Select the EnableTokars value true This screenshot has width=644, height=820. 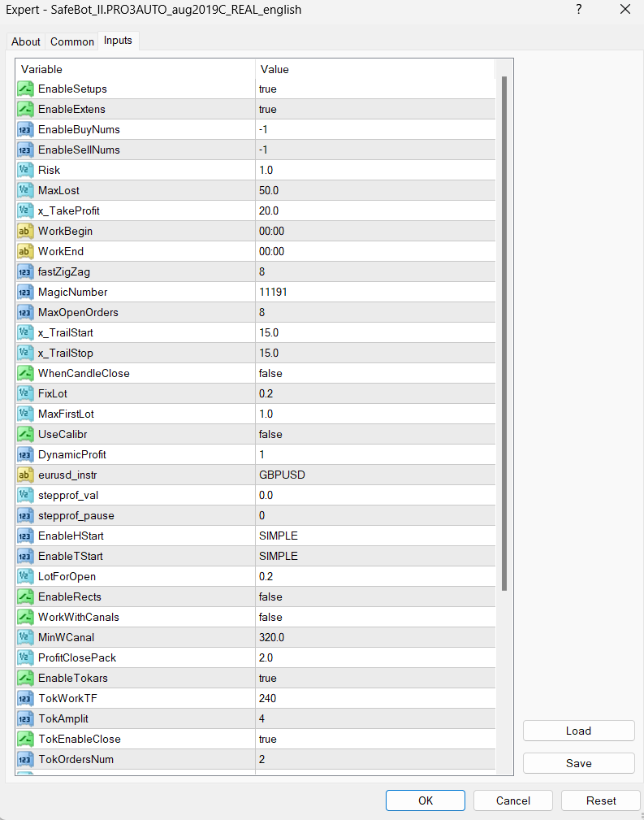click(x=268, y=679)
